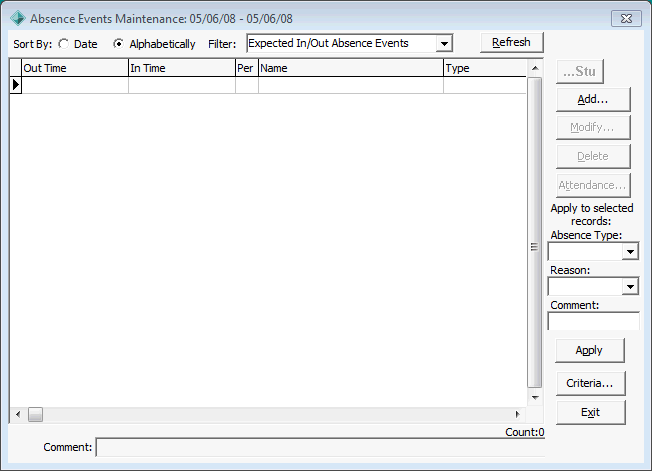Click the horizontal scrollbar left arrow

[17, 414]
